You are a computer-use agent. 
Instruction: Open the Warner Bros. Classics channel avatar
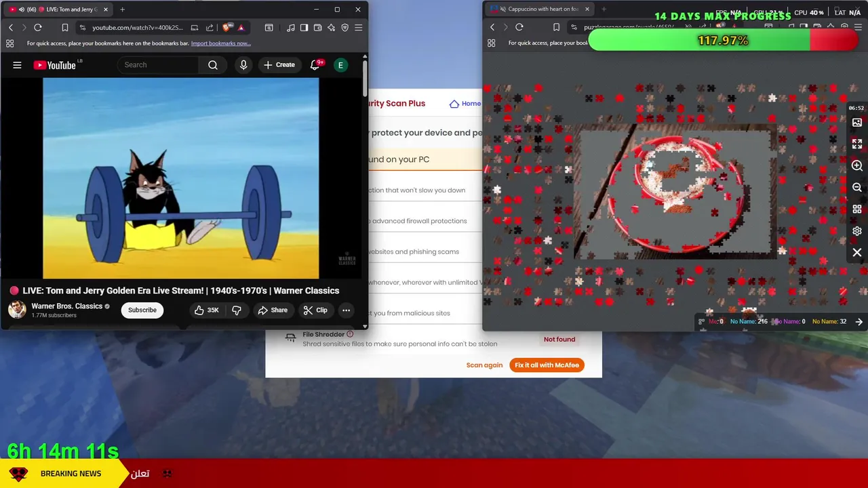tap(17, 310)
